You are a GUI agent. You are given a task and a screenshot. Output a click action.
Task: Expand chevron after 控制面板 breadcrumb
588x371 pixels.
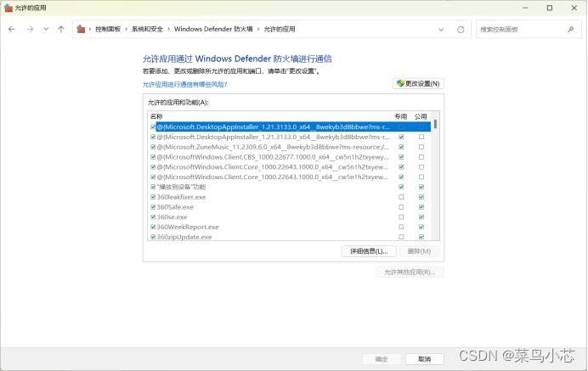click(x=126, y=29)
